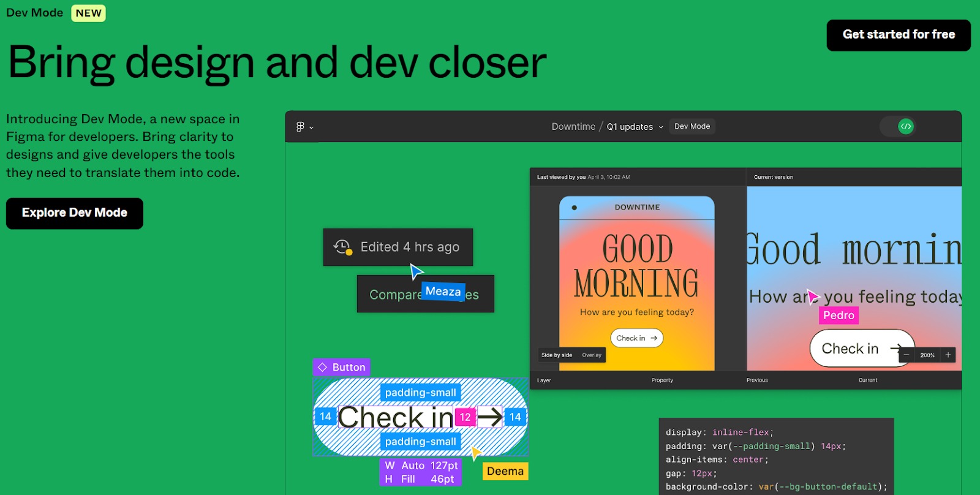Screen dimensions: 980x495
Task: Switch to Side by side view
Action: point(557,355)
